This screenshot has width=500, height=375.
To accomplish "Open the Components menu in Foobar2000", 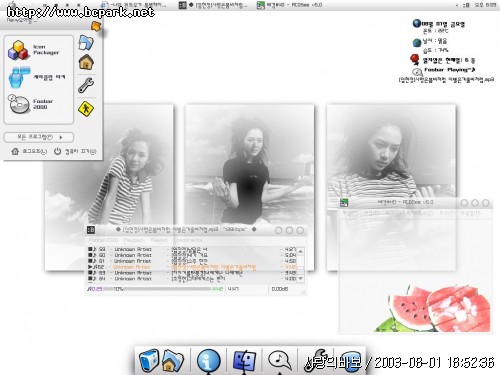I will [188, 240].
